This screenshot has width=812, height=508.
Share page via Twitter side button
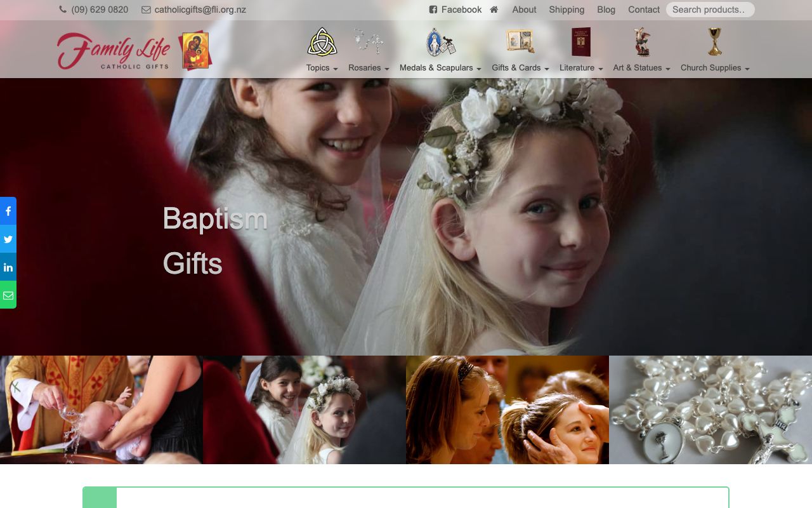(8, 239)
